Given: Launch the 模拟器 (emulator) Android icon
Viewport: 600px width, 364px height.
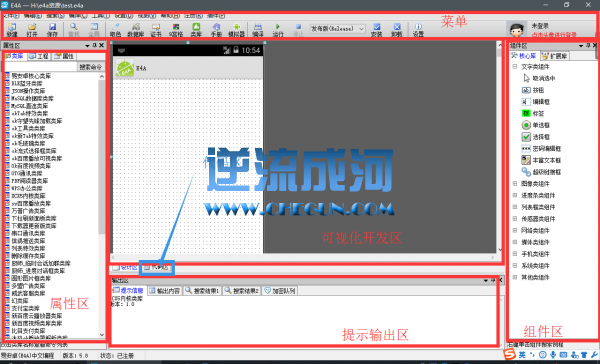Looking at the screenshot, I should tap(236, 29).
